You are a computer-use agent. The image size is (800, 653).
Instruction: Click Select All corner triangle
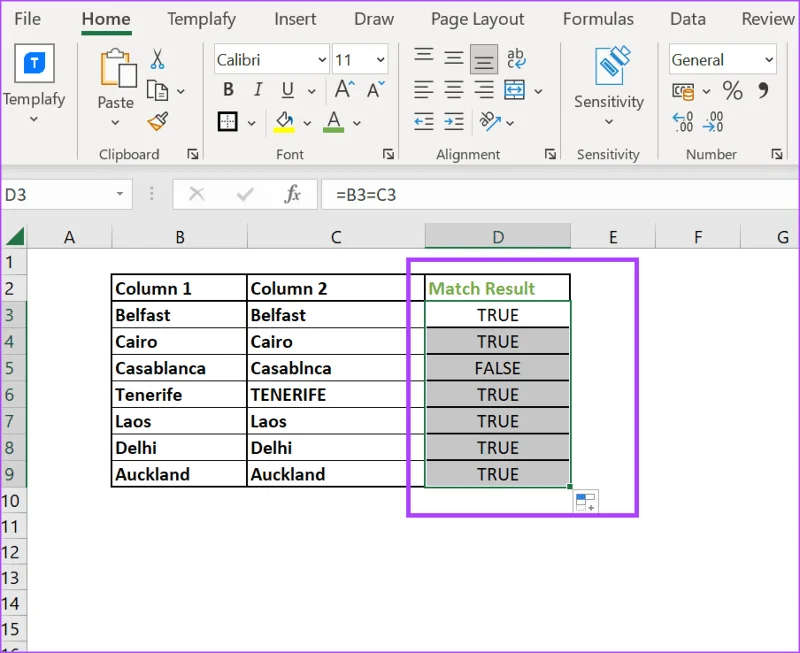click(x=14, y=237)
